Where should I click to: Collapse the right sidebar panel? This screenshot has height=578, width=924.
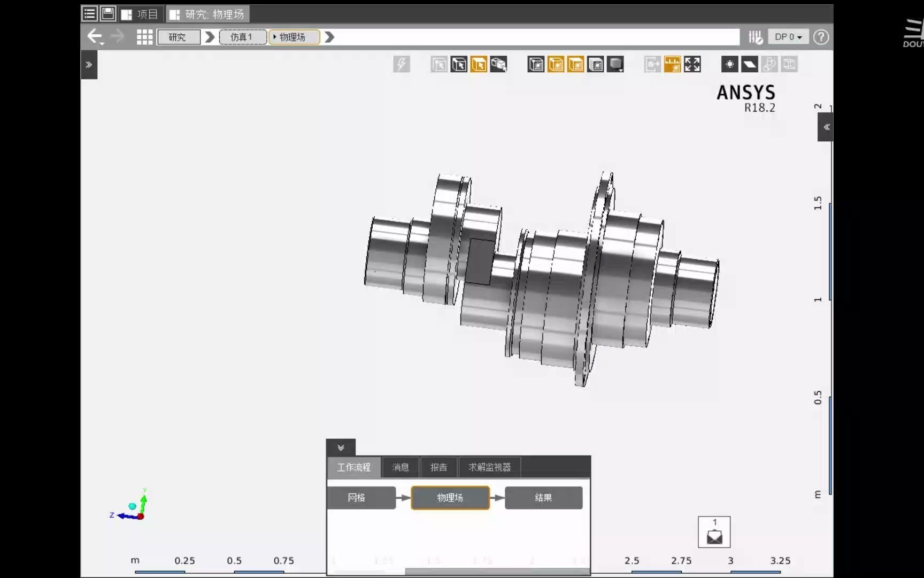[x=826, y=127]
